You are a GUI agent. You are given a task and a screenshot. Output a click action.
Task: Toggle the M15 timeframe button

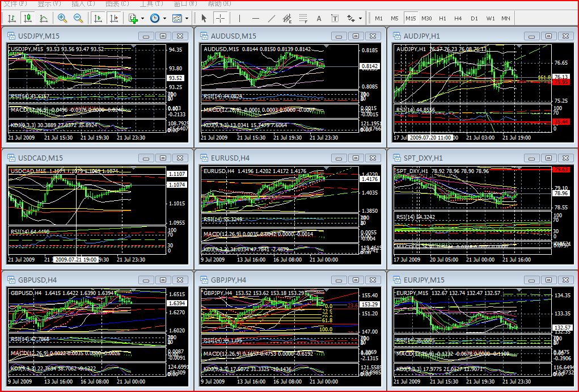[411, 18]
